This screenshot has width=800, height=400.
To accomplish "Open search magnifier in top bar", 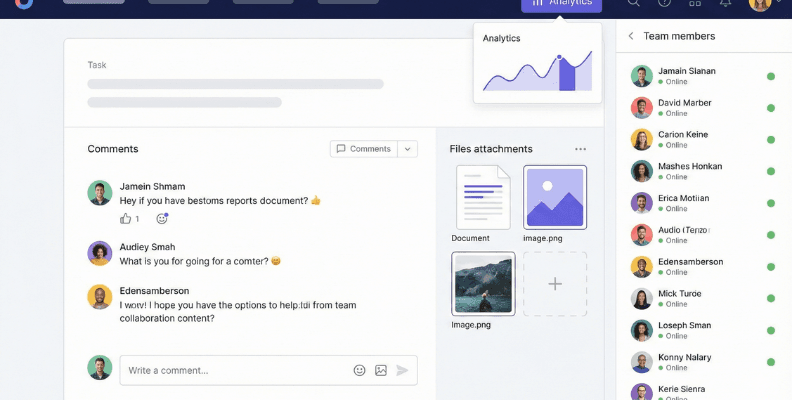I will [x=633, y=3].
